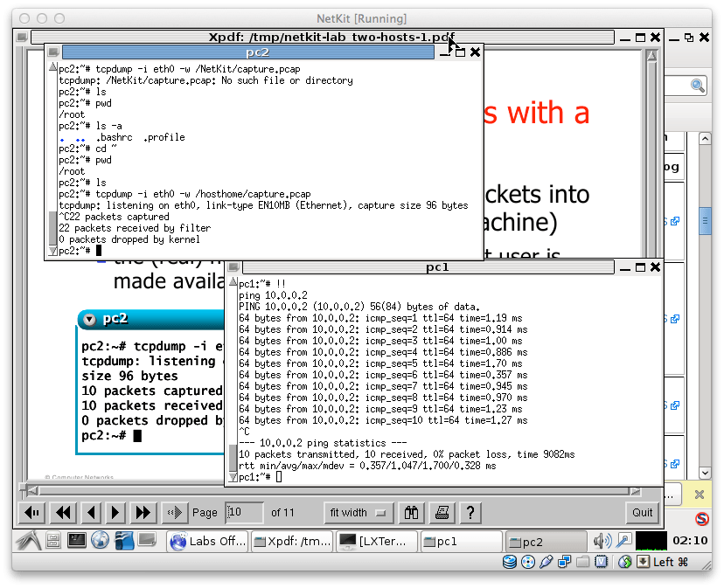Switch to Xpdf taskbar entry
The height and width of the screenshot is (588, 724).
(x=293, y=542)
